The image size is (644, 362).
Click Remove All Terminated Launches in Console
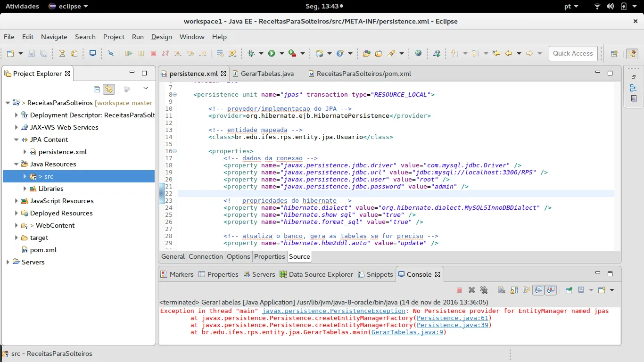tap(484, 290)
